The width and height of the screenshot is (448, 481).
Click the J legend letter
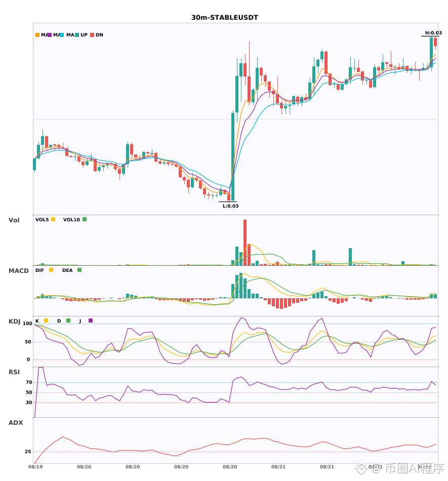(x=80, y=321)
